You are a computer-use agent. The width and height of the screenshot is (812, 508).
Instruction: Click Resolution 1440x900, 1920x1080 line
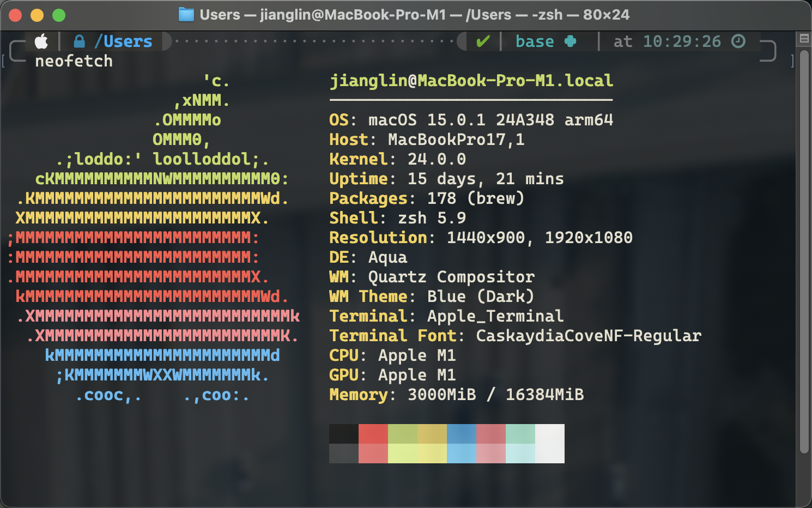(481, 238)
